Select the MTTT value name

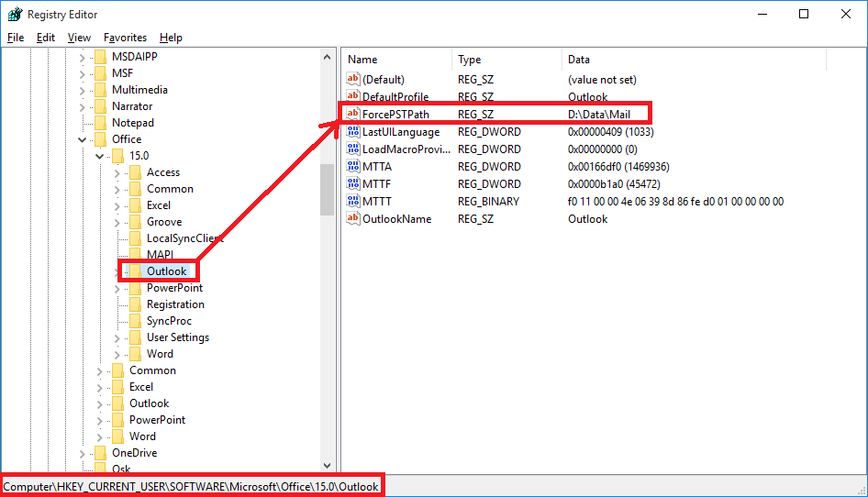(376, 202)
